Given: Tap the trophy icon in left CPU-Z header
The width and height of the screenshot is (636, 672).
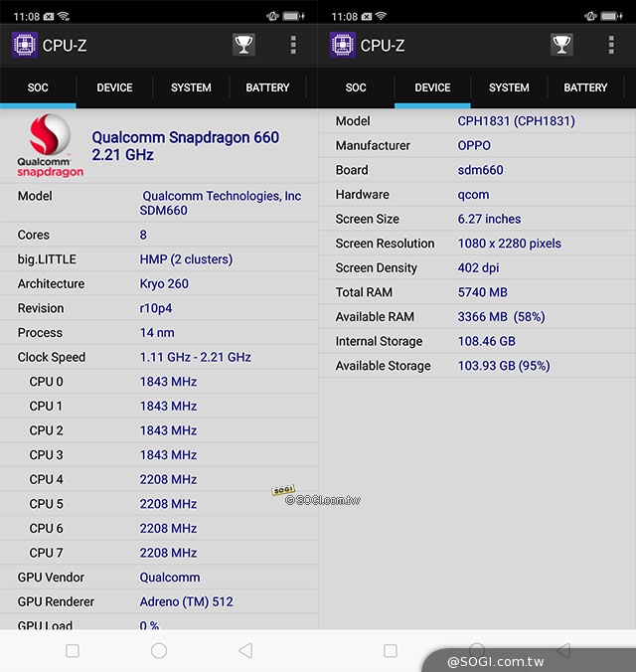Looking at the screenshot, I should pyautogui.click(x=243, y=45).
